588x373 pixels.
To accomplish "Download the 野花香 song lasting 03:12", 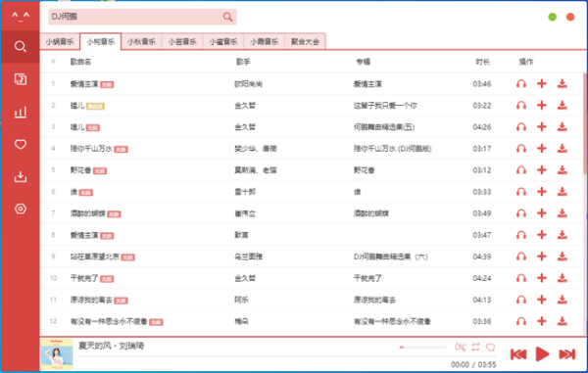I will [562, 170].
